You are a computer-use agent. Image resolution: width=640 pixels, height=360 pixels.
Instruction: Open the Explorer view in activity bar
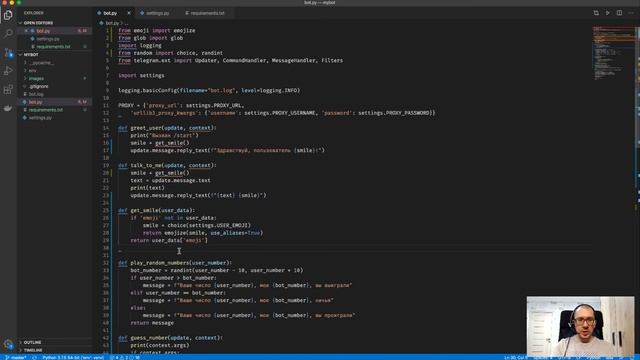[x=8, y=16]
